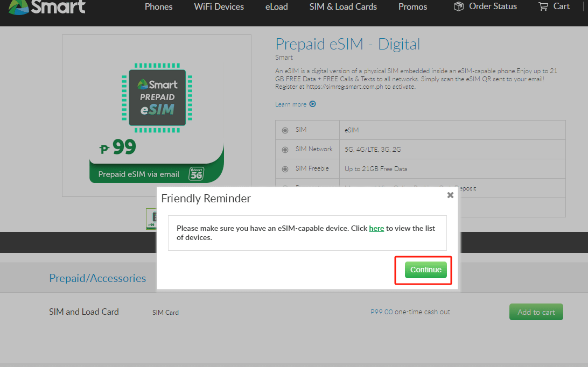588x367 pixels.
Task: Click 'Up to 21GB Free Data' cell
Action: coord(452,169)
